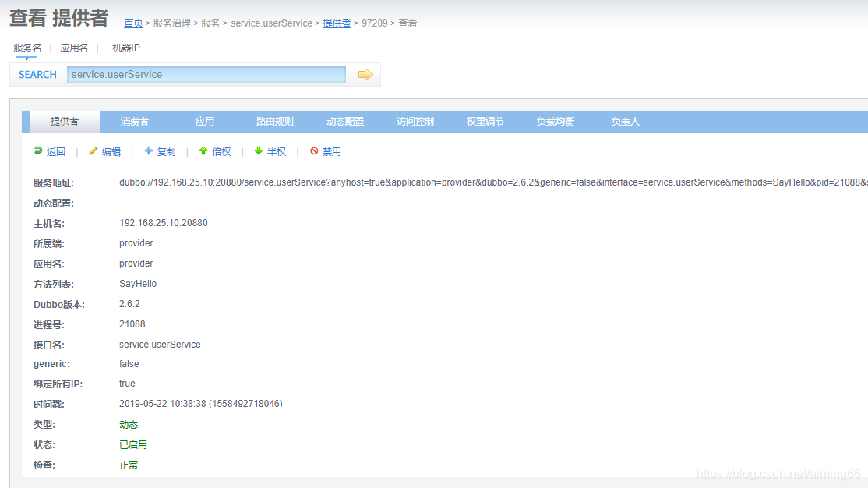868x488 pixels.
Task: Click the yellow search arrow icon
Action: pyautogui.click(x=365, y=74)
